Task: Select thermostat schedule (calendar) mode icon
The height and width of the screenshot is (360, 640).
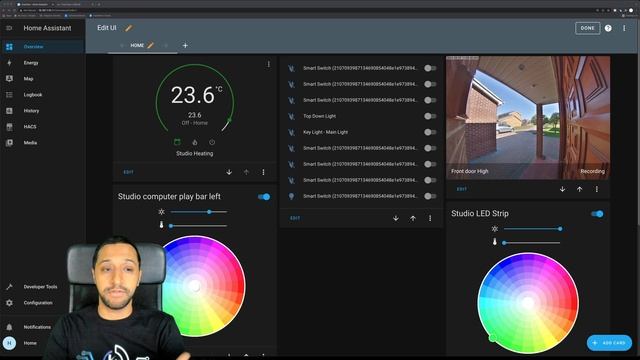Action: point(177,142)
